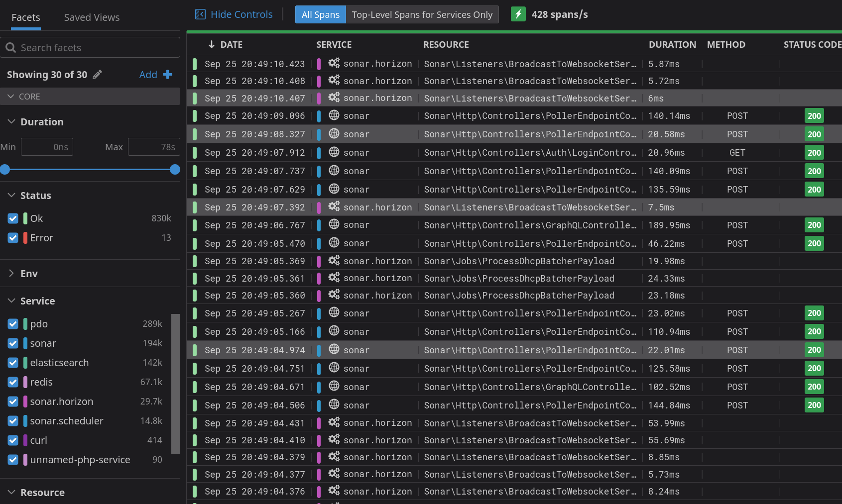842x504 pixels.
Task: Sort by the DURATION column header
Action: [x=672, y=44]
